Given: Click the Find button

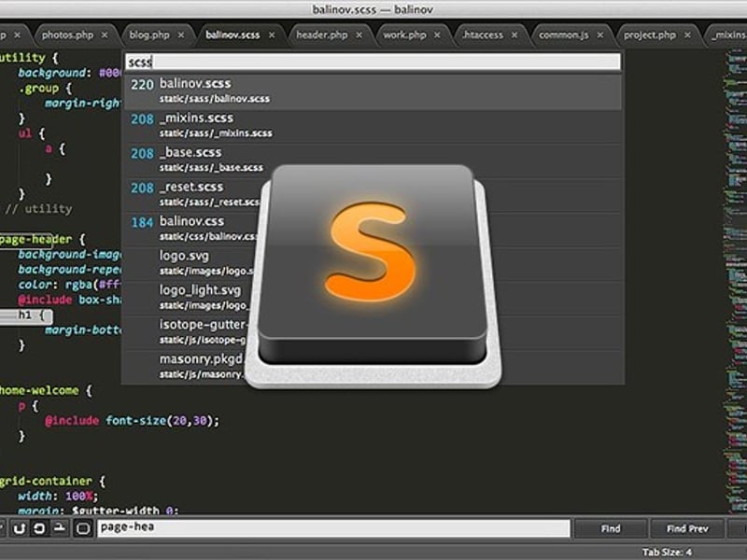Looking at the screenshot, I should (x=611, y=528).
